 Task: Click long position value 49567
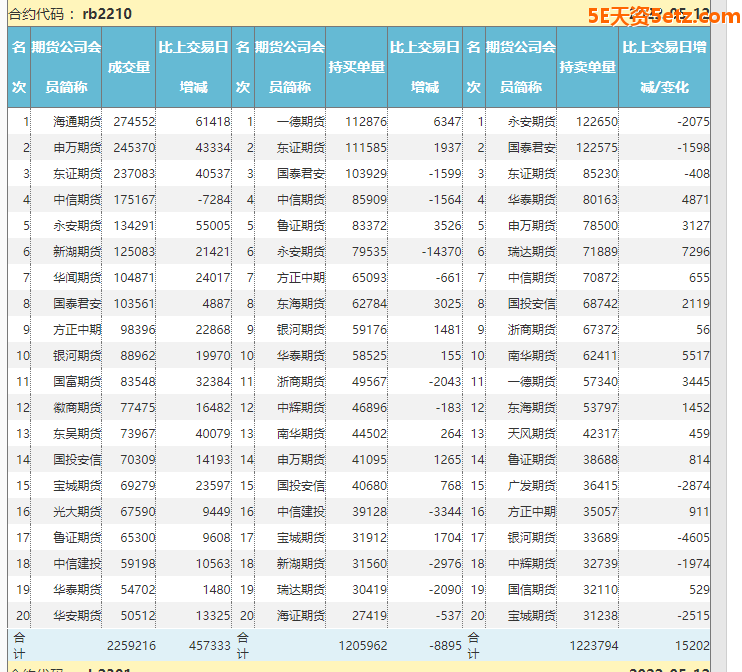[x=369, y=382]
